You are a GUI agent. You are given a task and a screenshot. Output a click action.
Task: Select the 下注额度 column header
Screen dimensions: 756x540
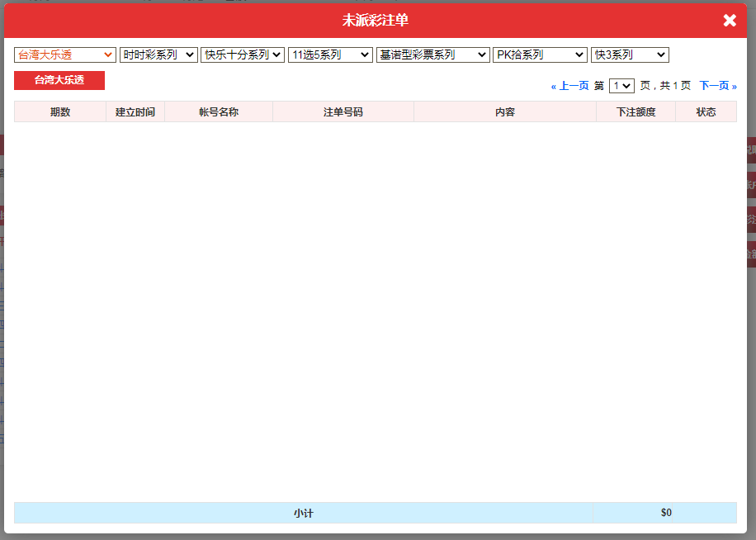636,111
